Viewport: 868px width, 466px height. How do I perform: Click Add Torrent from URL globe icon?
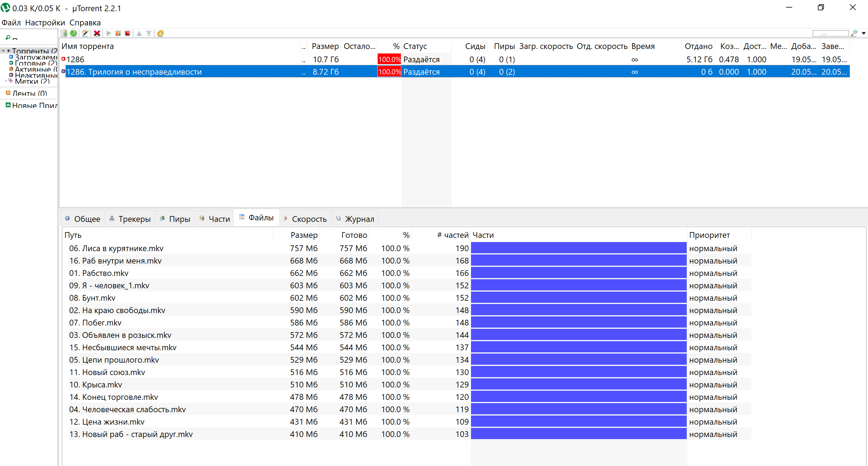click(x=73, y=33)
